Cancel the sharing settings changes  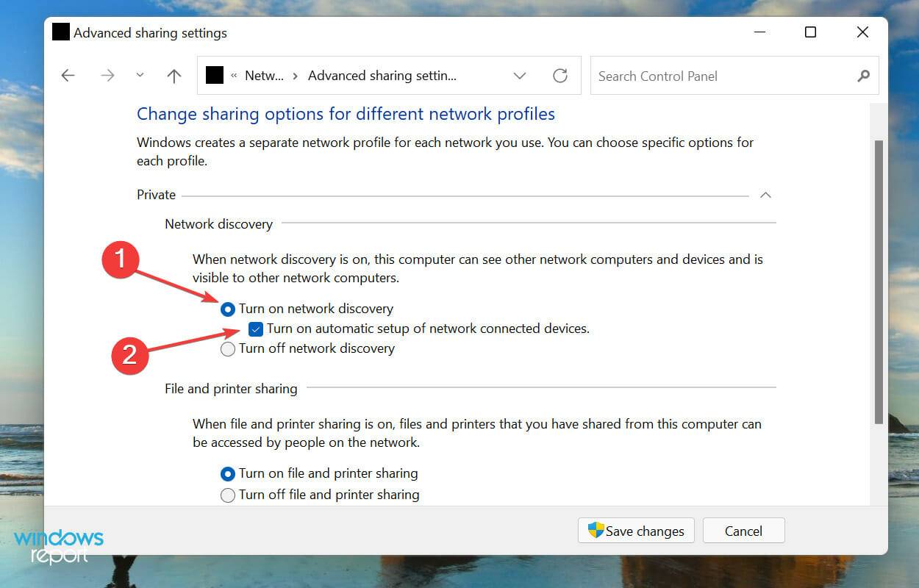coord(743,530)
